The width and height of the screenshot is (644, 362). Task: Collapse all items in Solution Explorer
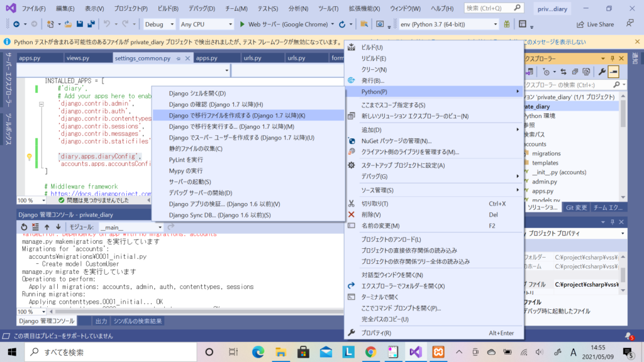[x=575, y=72]
